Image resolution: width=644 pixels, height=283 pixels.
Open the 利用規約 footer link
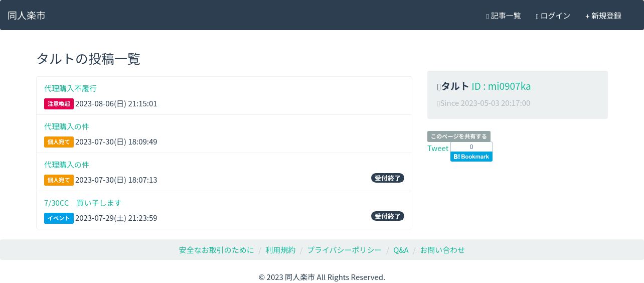280,250
